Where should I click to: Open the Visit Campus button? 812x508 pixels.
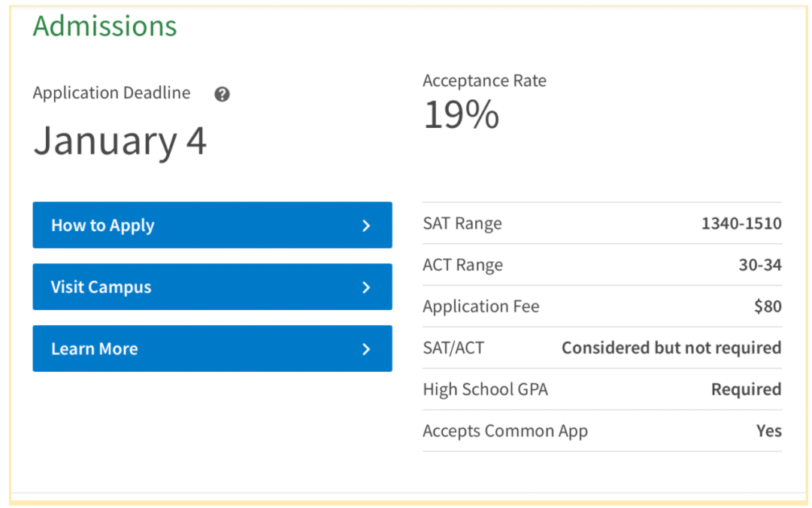pyautogui.click(x=212, y=287)
